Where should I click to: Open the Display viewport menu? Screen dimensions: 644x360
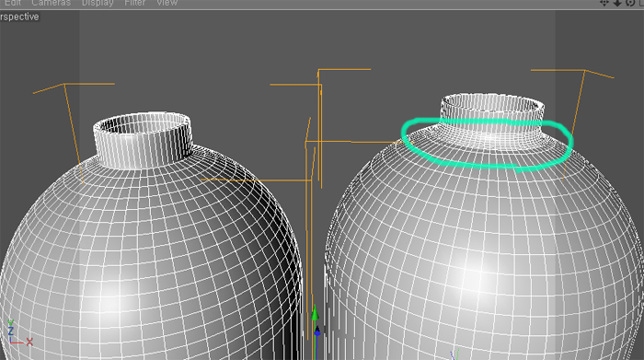98,3
